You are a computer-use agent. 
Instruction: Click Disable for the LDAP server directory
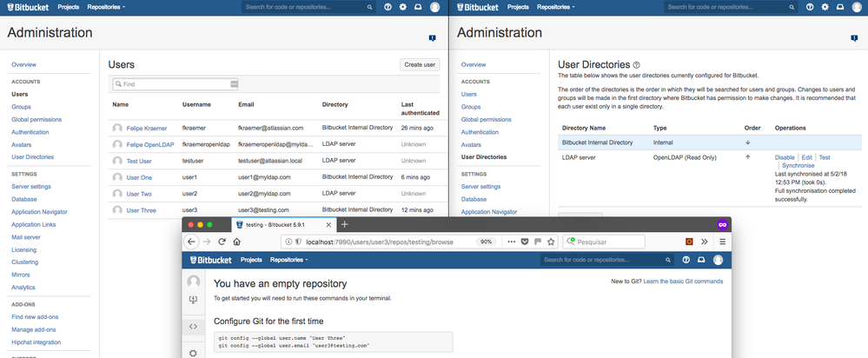coord(785,157)
